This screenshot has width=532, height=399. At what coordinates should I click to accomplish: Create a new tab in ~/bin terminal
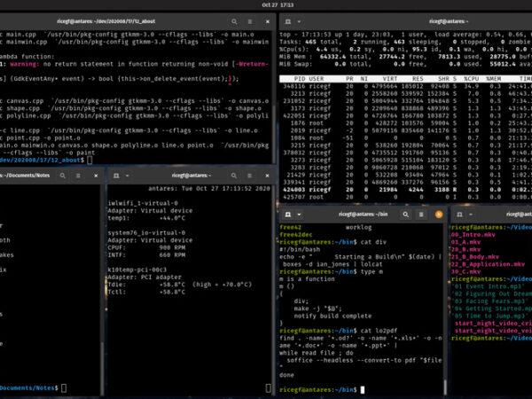(288, 214)
